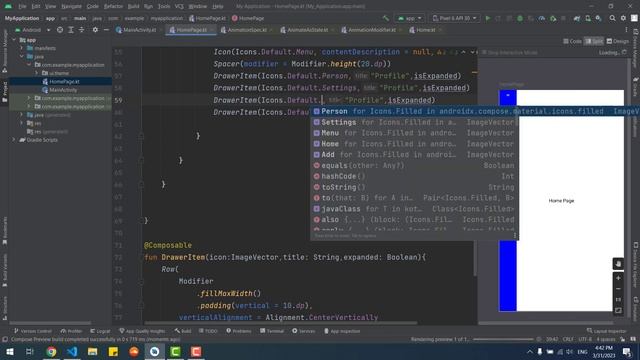Expand the manifests folder
This screenshot has width=640, height=360.
pyautogui.click(x=22, y=48)
